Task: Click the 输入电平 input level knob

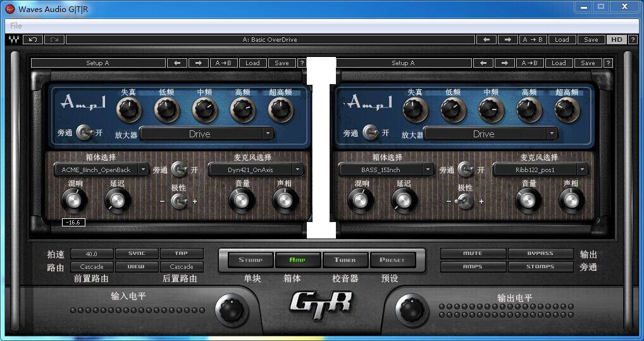Action: point(232,310)
